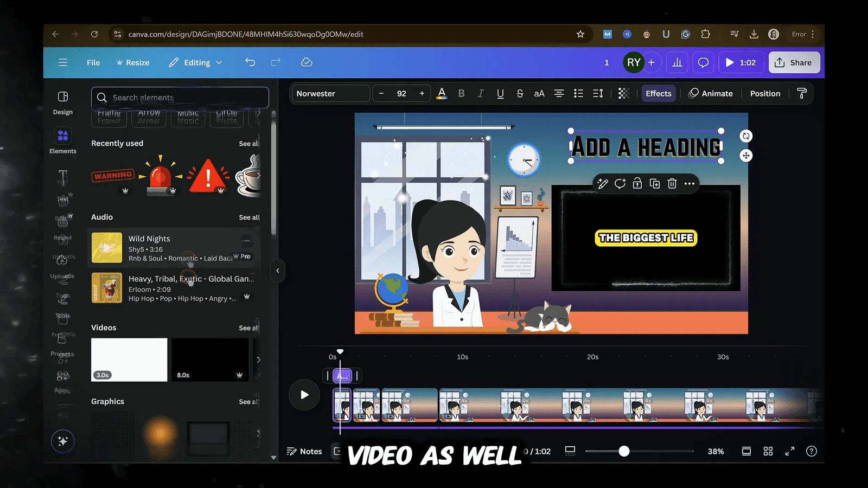This screenshot has width=868, height=488.
Task: Toggle underline text formatting
Action: coord(500,93)
